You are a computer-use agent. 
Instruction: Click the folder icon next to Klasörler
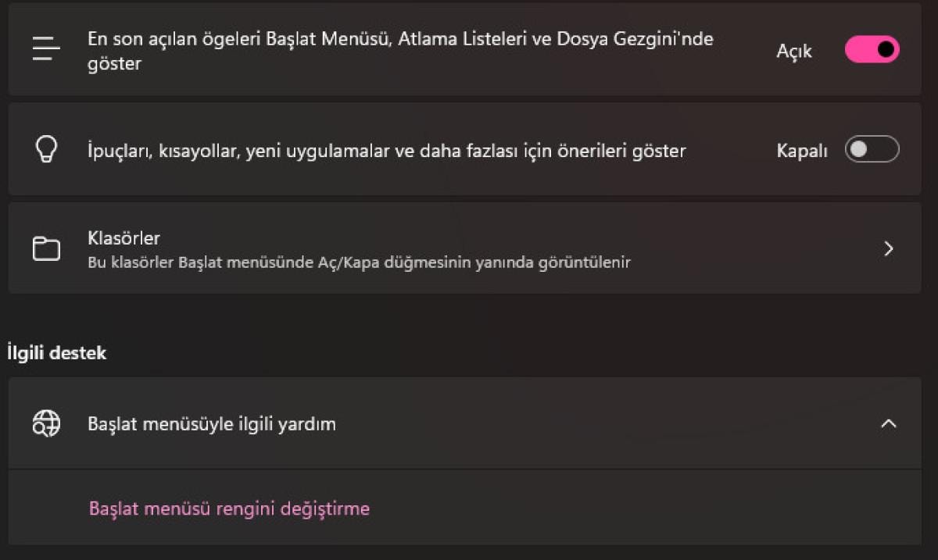(46, 248)
